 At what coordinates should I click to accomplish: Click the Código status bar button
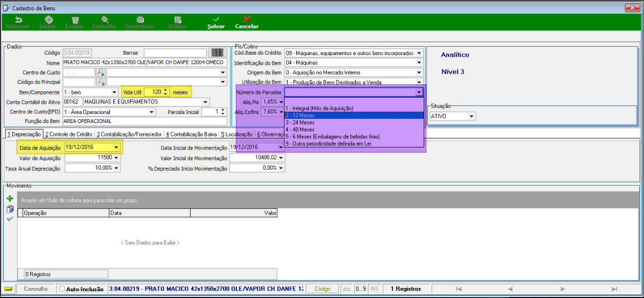tap(322, 289)
